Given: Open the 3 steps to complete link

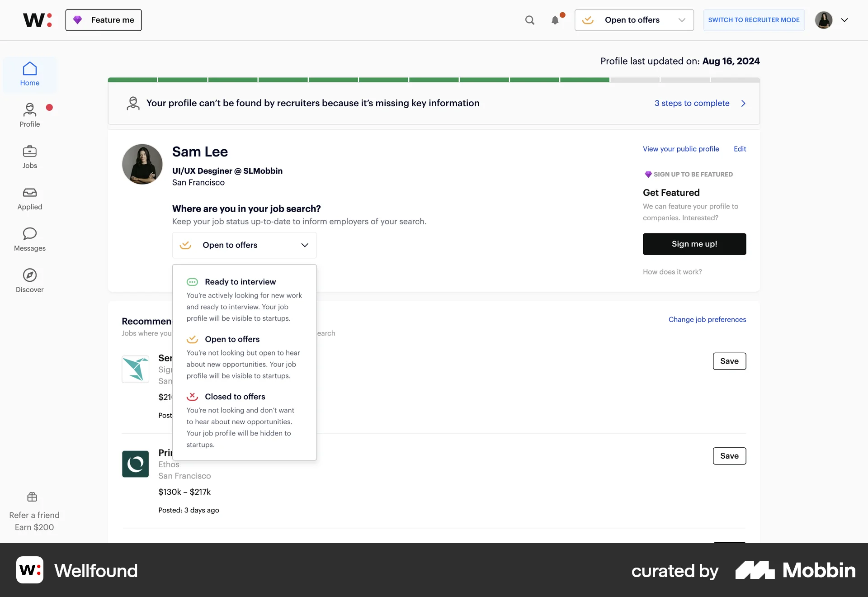Looking at the screenshot, I should pyautogui.click(x=692, y=103).
